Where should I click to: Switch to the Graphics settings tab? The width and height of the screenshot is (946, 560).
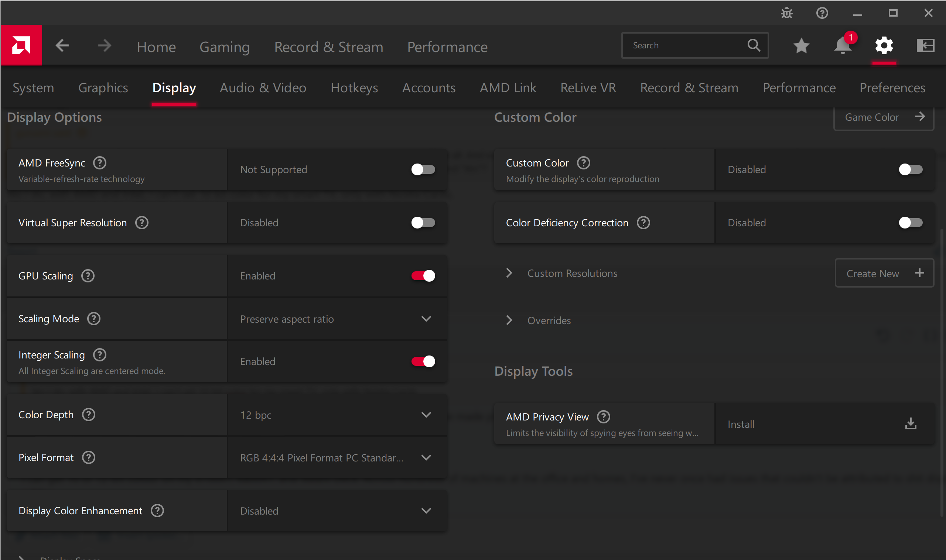point(103,88)
